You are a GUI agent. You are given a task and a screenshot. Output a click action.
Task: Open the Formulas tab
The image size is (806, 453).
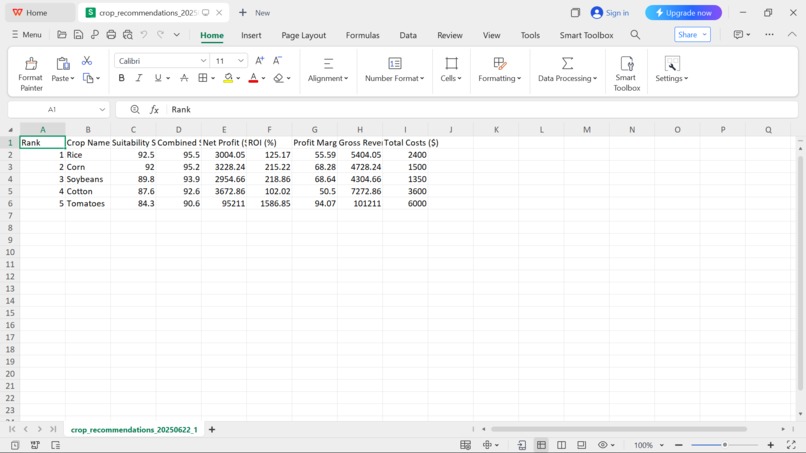coord(362,35)
